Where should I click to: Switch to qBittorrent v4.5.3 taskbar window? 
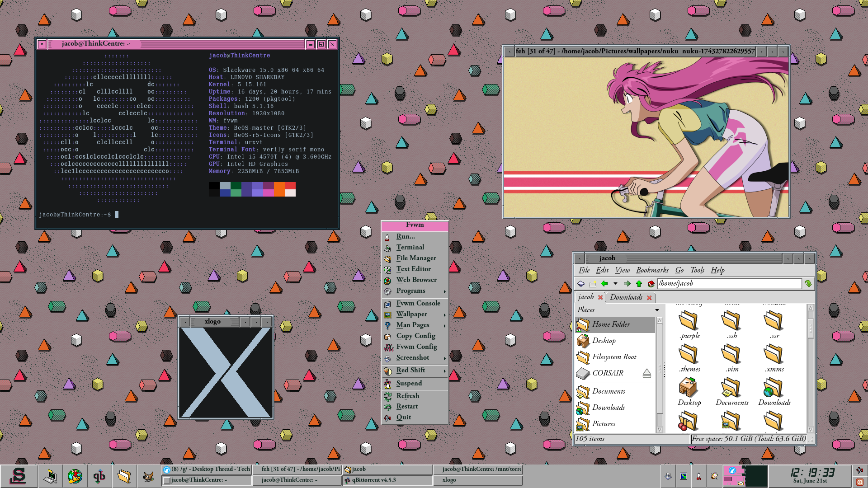387,480
